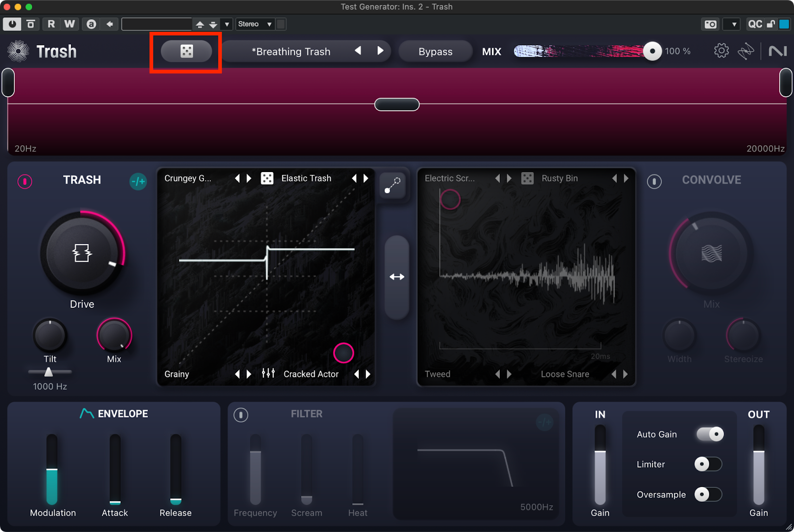Click the dice randomize preset button
This screenshot has height=532, width=794.
186,51
